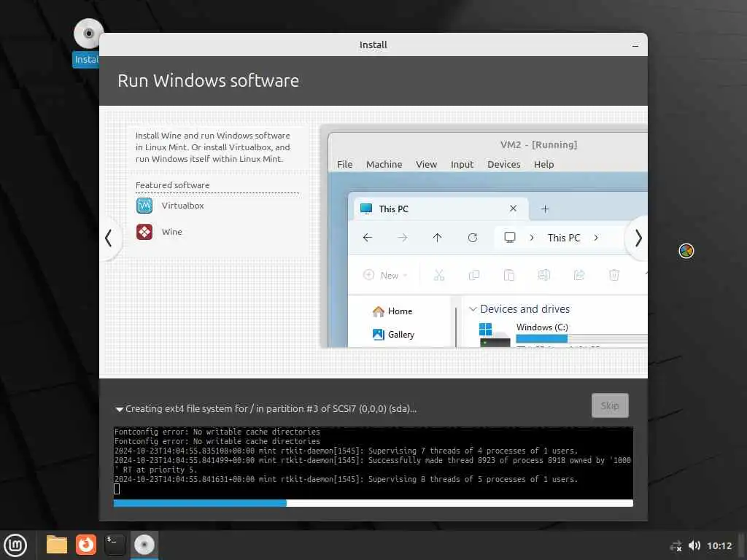This screenshot has height=560, width=747.
Task: Click the Windows (C:) drive usage bar
Action: click(x=581, y=338)
